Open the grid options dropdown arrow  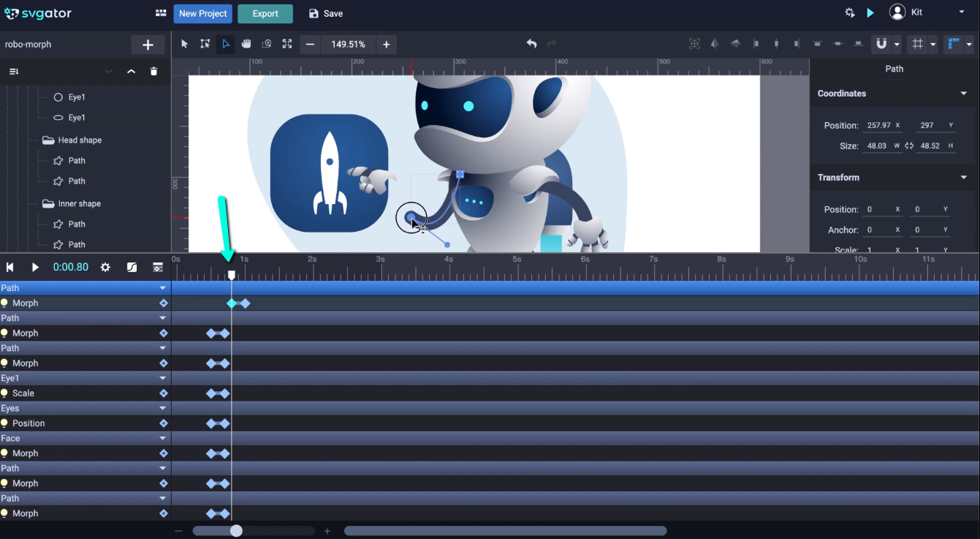pyautogui.click(x=932, y=45)
